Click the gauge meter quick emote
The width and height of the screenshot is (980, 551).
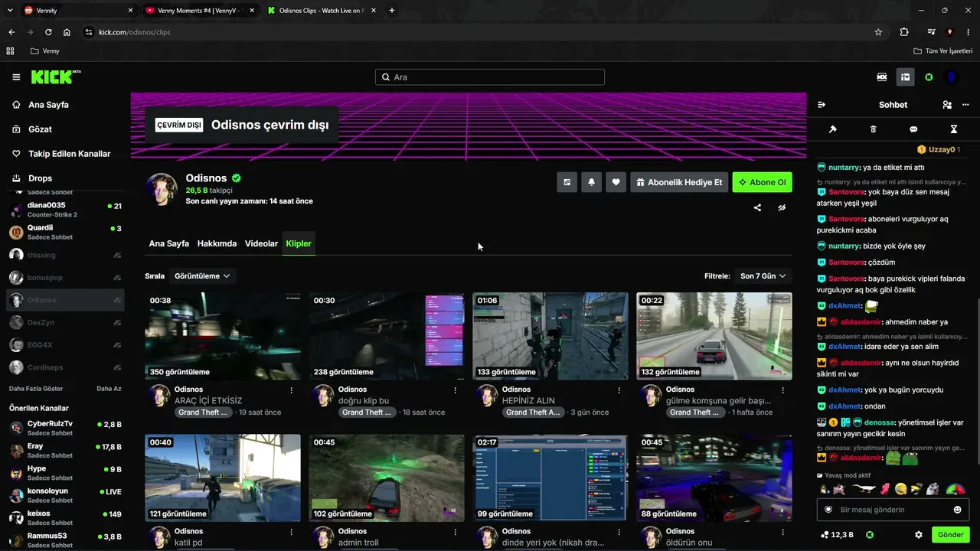[955, 489]
